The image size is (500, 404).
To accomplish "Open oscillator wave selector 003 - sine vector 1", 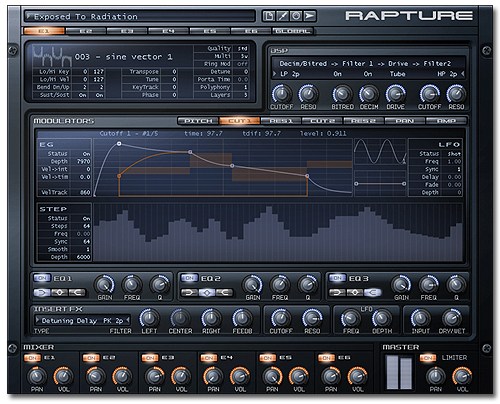I will (123, 57).
